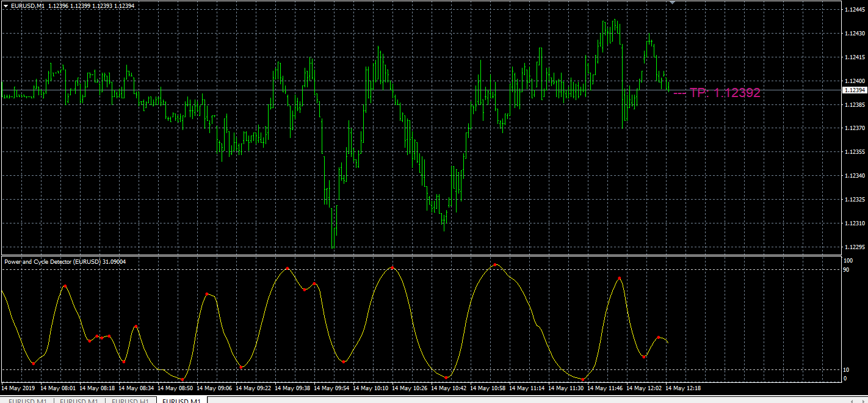Click the 14 May 11:46 time label

tap(605, 388)
